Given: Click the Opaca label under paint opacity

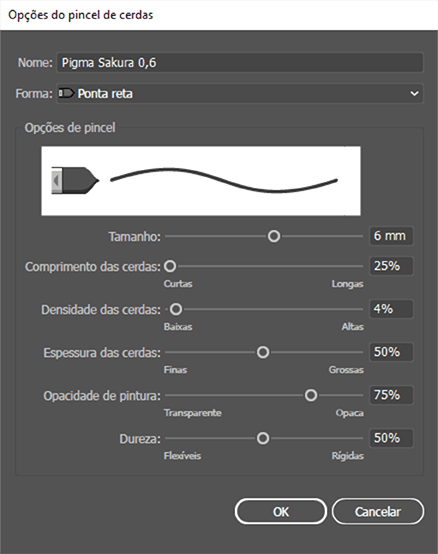Looking at the screenshot, I should coord(349,413).
